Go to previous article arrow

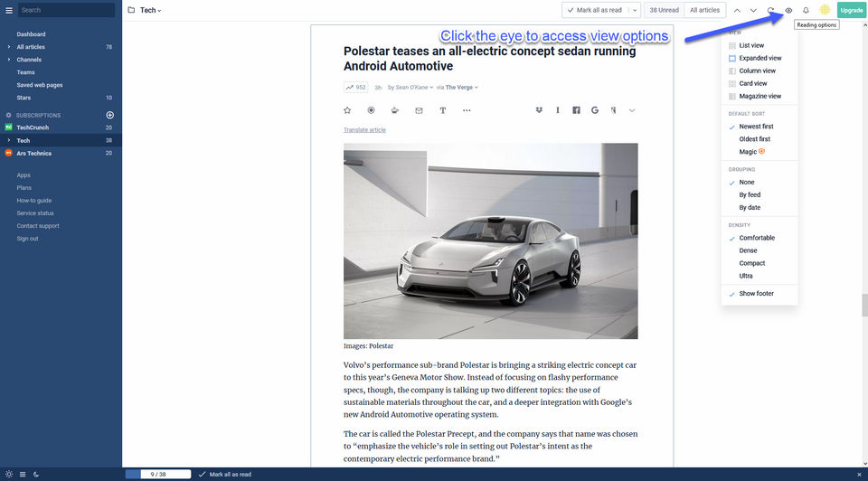click(737, 11)
